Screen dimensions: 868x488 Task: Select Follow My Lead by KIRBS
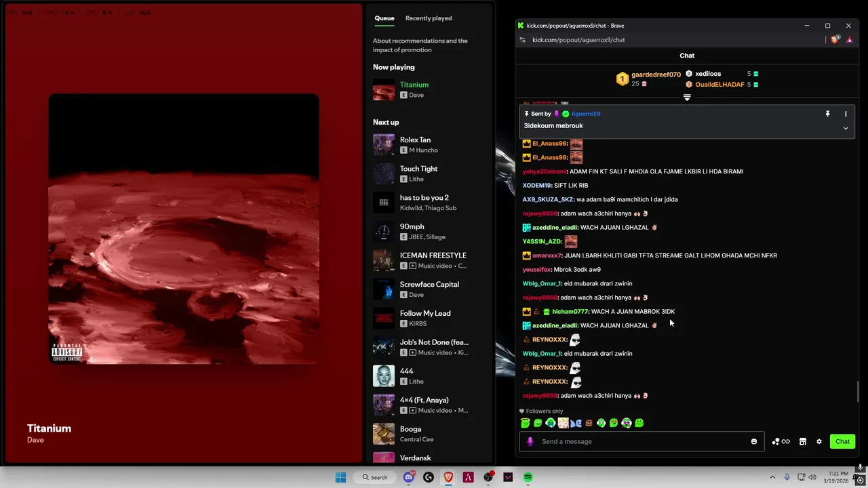coord(431,319)
